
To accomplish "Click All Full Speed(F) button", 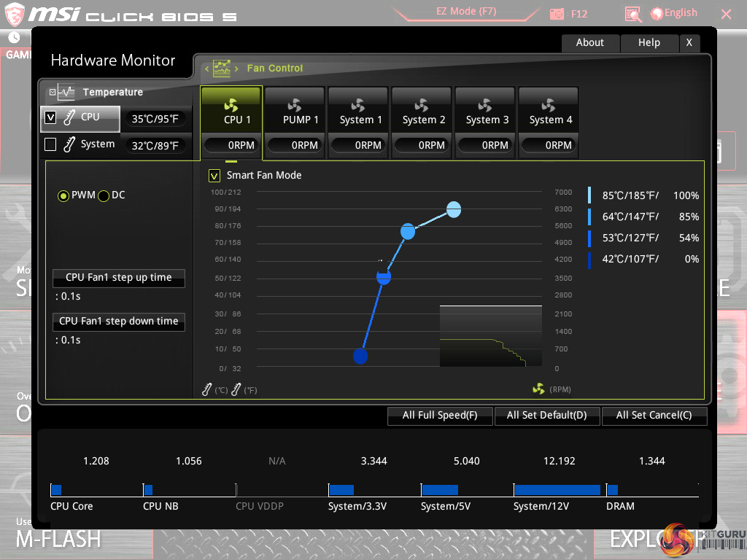I will [440, 415].
